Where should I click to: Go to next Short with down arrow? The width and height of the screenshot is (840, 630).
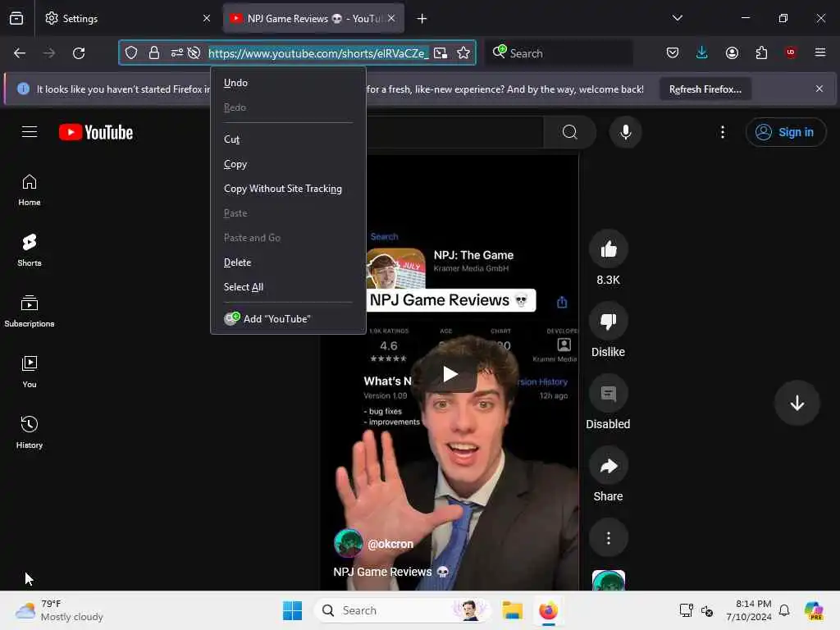797,403
